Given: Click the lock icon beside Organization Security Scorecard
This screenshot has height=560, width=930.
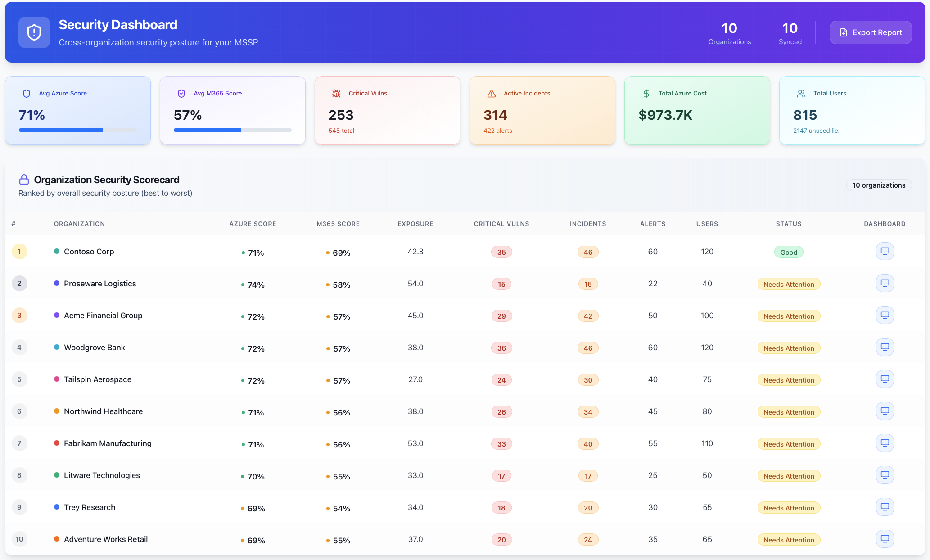Looking at the screenshot, I should pos(23,179).
